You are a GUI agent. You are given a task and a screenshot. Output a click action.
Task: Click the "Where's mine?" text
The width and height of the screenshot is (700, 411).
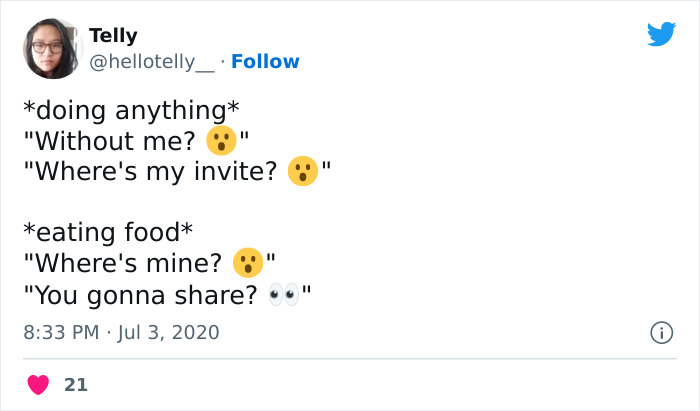(x=123, y=265)
